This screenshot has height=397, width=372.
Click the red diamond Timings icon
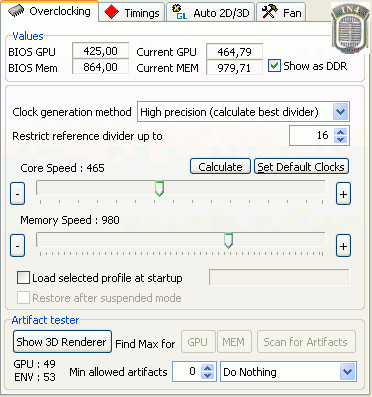tap(111, 12)
